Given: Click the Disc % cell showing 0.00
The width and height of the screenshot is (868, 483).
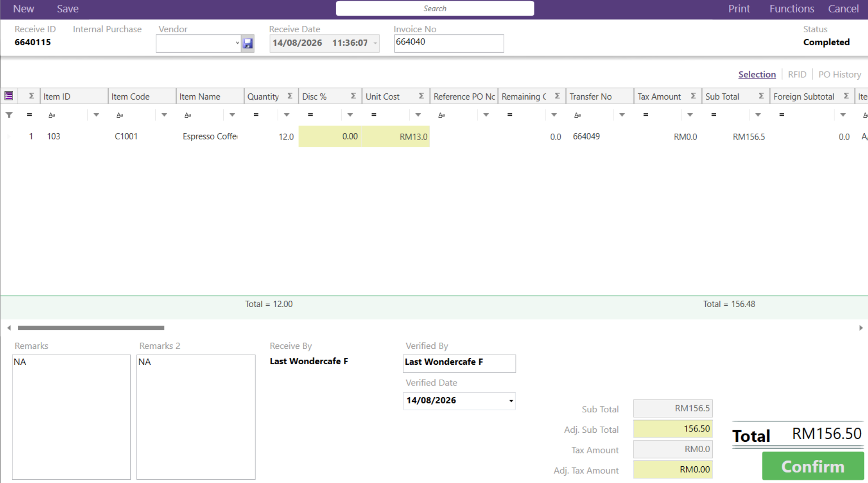Looking at the screenshot, I should pos(330,136).
